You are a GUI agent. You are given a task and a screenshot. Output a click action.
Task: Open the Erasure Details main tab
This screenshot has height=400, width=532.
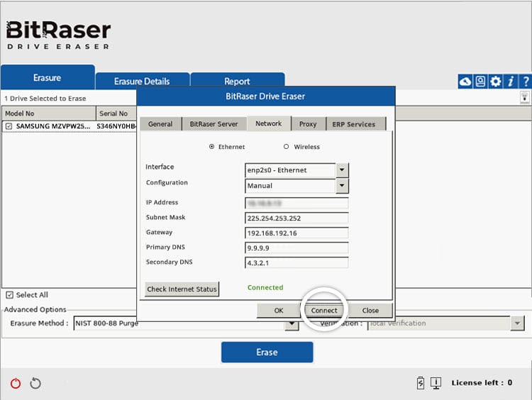tap(142, 81)
